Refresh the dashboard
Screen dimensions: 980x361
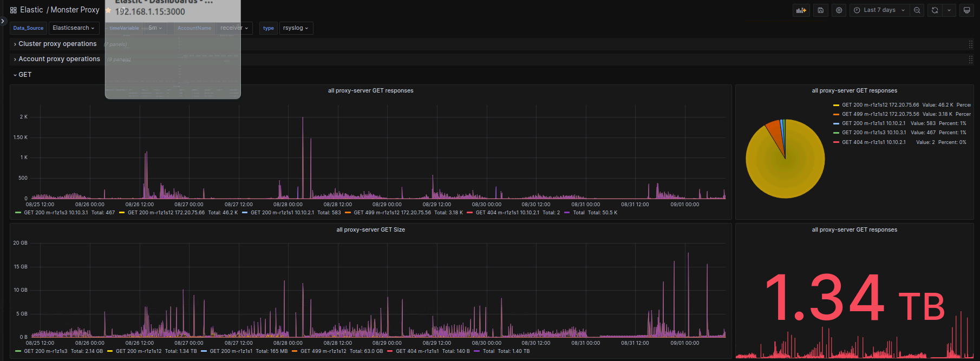935,10
